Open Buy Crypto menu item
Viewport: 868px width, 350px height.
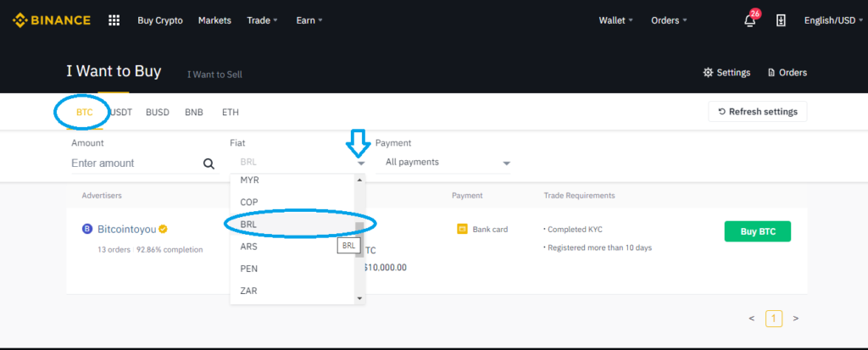coord(160,20)
